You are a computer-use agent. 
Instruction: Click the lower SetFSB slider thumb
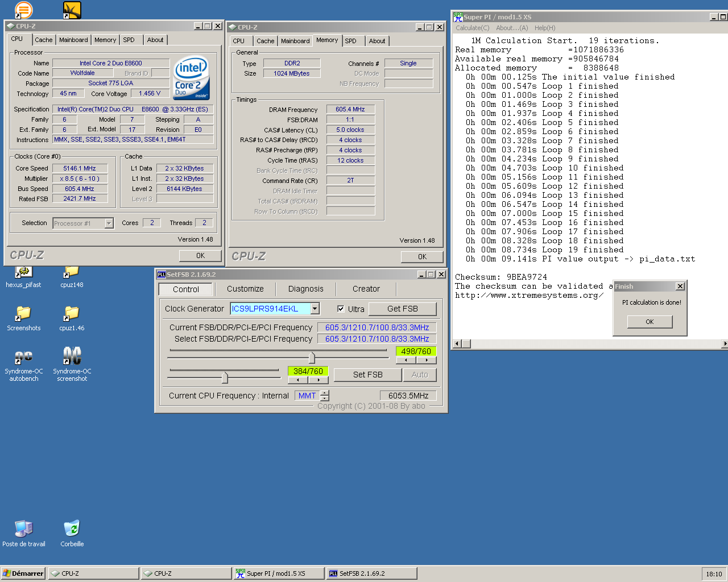point(225,377)
